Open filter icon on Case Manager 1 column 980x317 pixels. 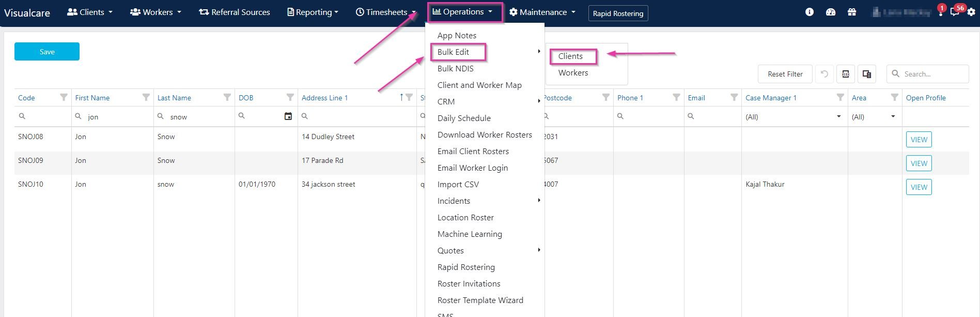tap(841, 97)
